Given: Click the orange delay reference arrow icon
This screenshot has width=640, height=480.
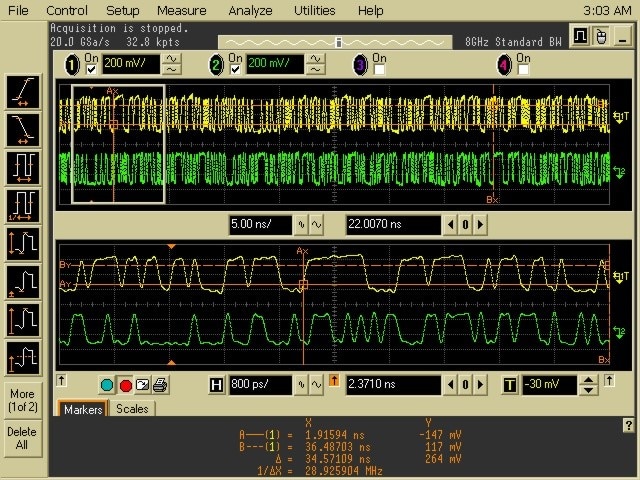Looking at the screenshot, I should tap(334, 381).
